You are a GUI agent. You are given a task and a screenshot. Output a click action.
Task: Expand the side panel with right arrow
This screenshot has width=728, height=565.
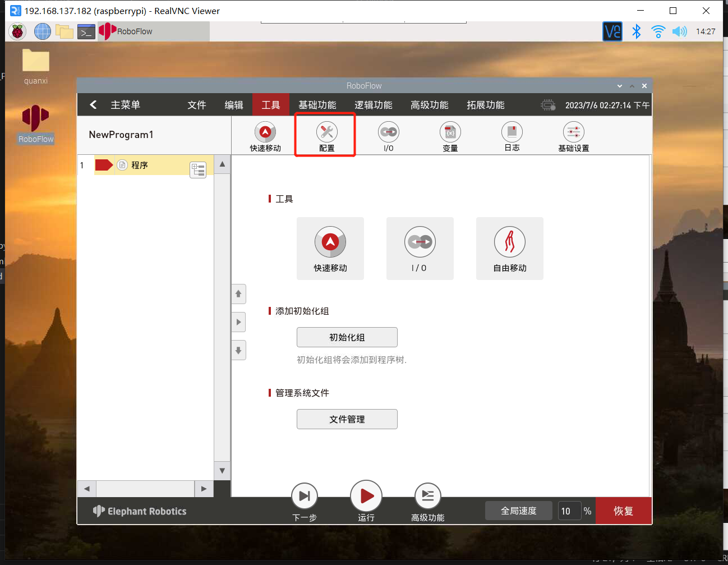point(239,322)
